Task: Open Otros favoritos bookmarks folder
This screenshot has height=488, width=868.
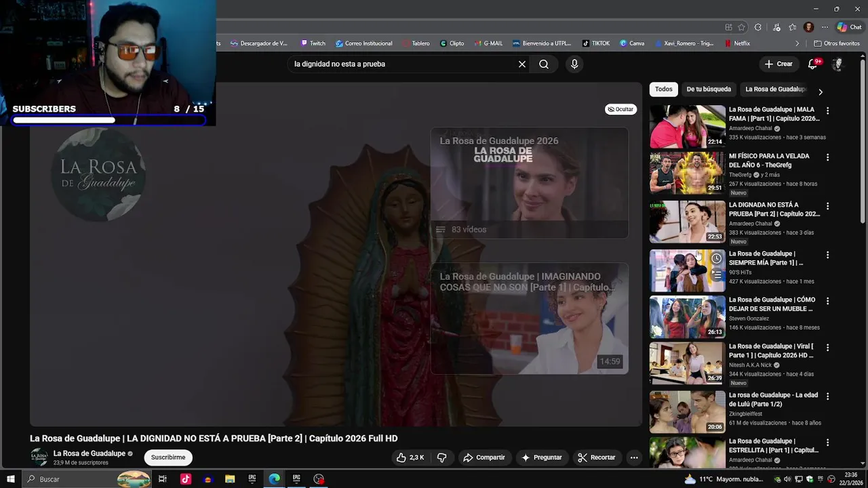Action: pyautogui.click(x=837, y=43)
